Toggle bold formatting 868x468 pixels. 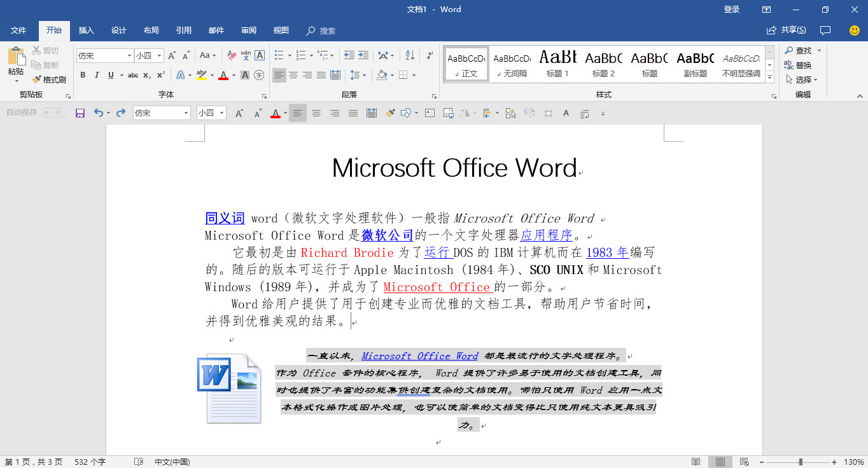(83, 75)
